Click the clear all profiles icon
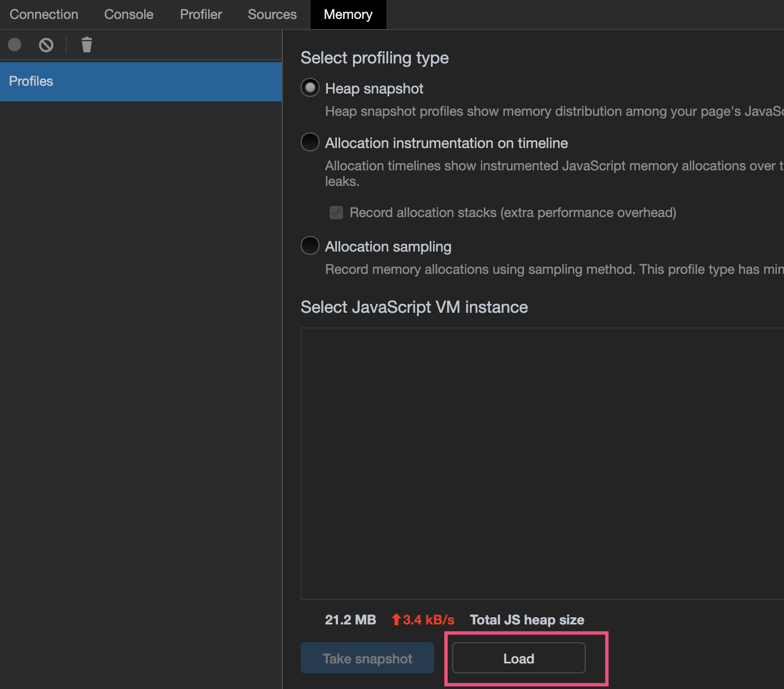 tap(46, 45)
